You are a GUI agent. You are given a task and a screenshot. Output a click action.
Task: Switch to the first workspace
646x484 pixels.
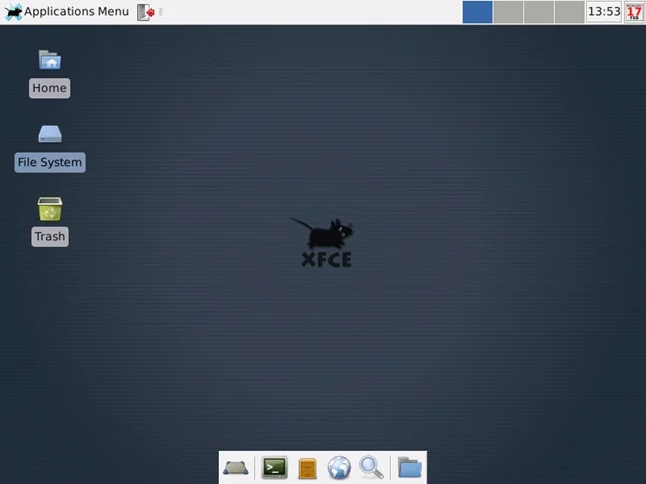(x=477, y=12)
